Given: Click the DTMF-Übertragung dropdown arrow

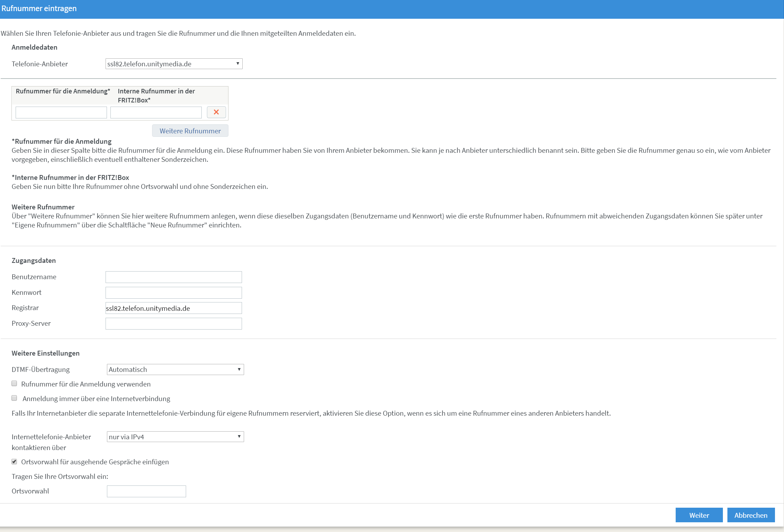Looking at the screenshot, I should click(239, 369).
